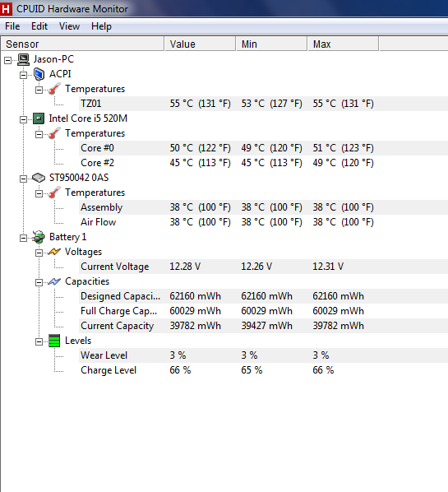Select the Battery 1 label
This screenshot has width=448, height=492.
pyautogui.click(x=67, y=237)
